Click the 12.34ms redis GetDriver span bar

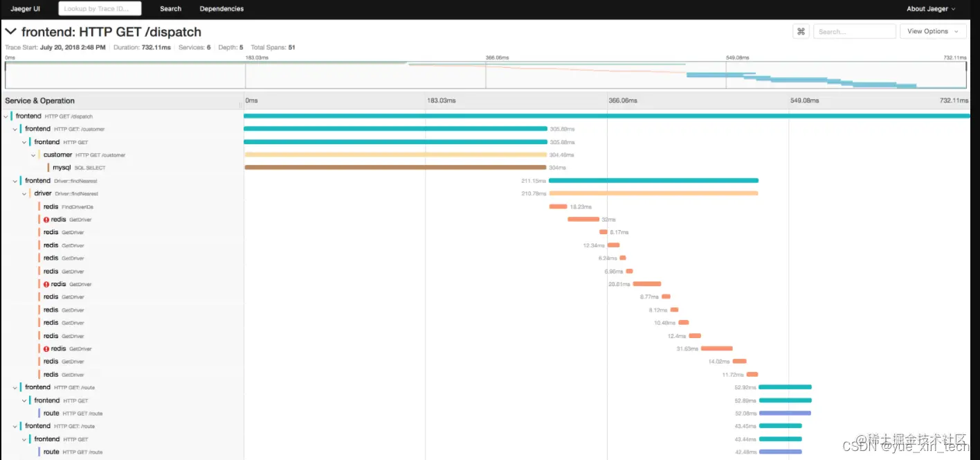(x=613, y=245)
